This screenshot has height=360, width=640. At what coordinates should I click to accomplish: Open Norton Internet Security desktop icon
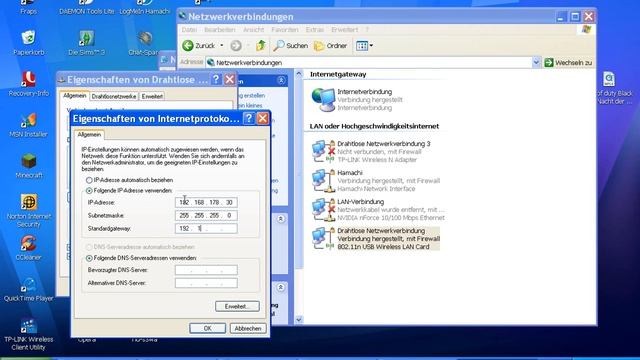[28, 202]
